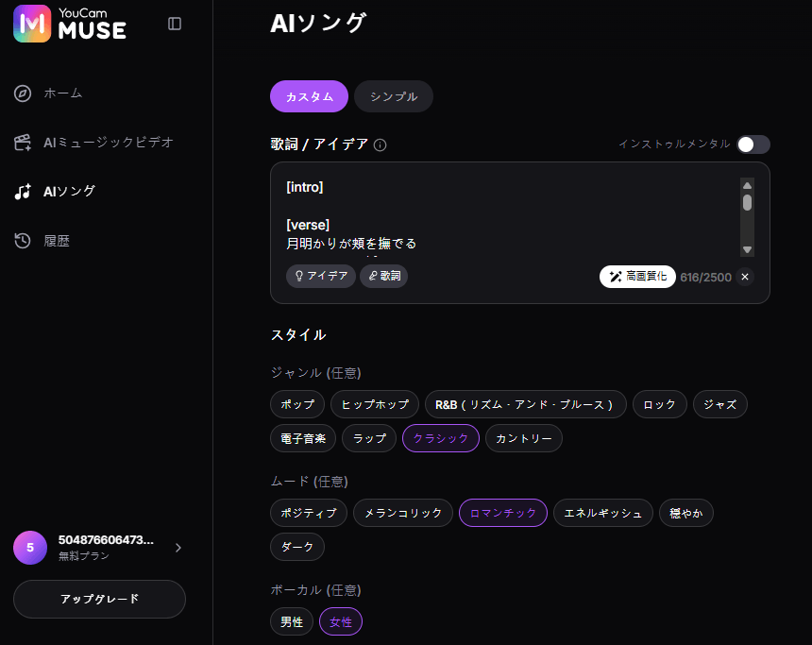Click the AIソング page heading
This screenshot has height=645, width=812.
coord(318,24)
